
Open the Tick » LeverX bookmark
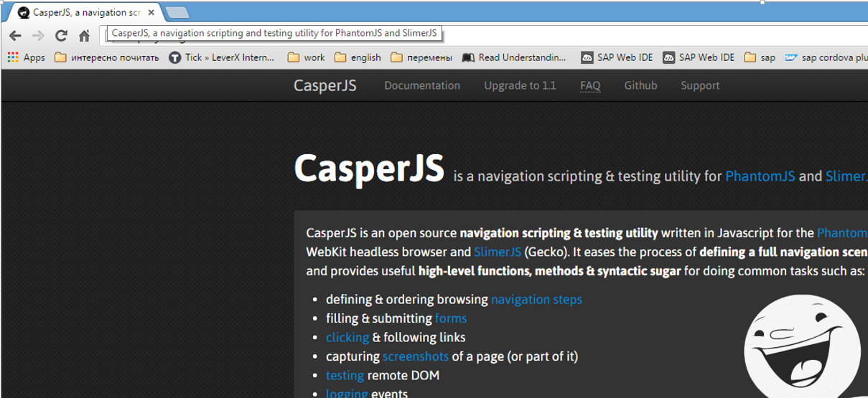(x=222, y=57)
